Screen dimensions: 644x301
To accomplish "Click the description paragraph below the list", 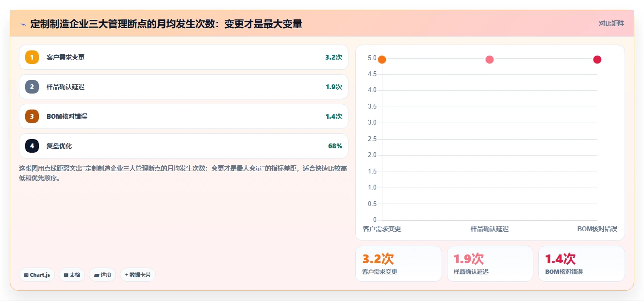I will tap(183, 173).
